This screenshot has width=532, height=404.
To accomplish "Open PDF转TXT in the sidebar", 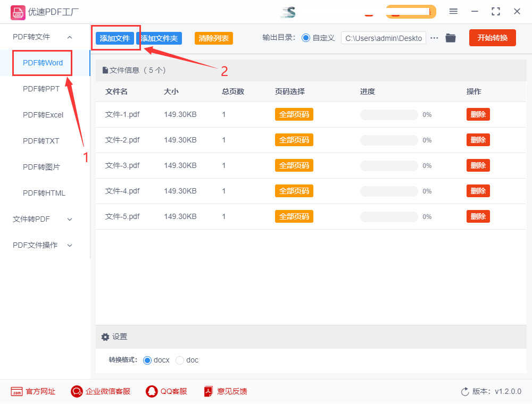I will click(x=41, y=141).
